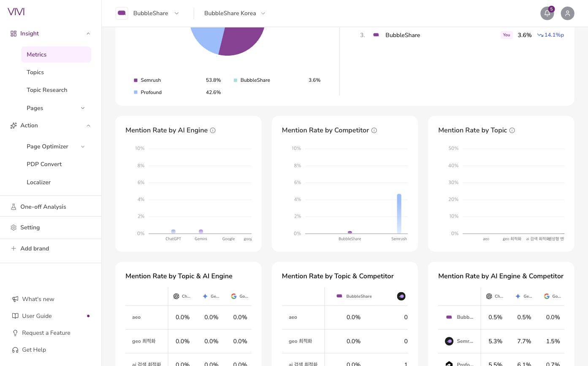The width and height of the screenshot is (588, 366).
Task: Open the user profile avatar
Action: pos(567,13)
